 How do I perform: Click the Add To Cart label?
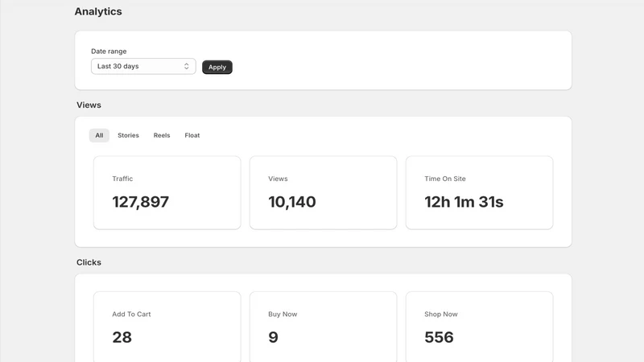pos(131,314)
